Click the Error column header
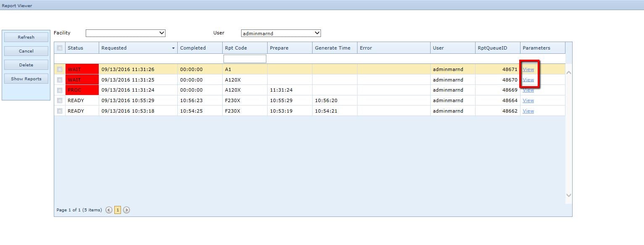 [x=394, y=48]
